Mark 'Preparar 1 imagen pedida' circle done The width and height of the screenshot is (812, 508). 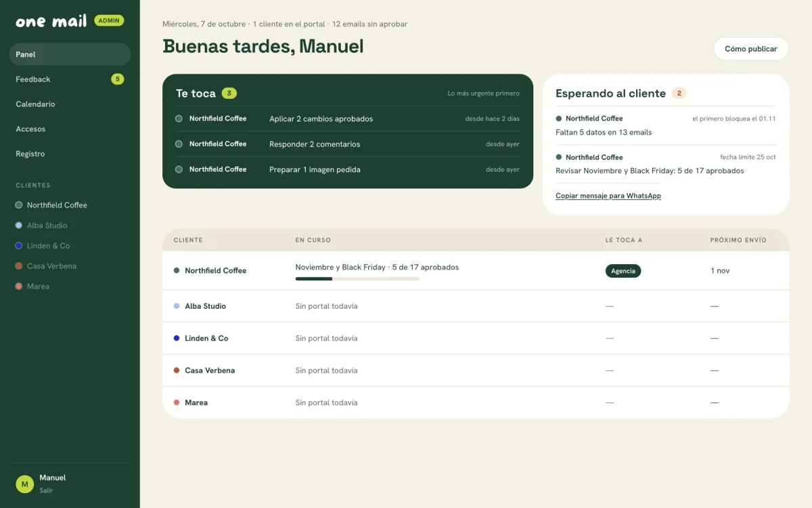point(179,169)
